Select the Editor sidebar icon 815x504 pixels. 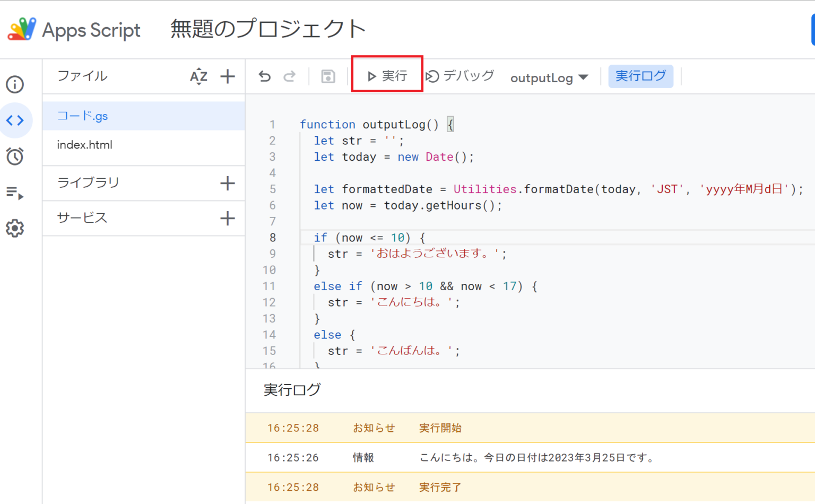coord(15,120)
